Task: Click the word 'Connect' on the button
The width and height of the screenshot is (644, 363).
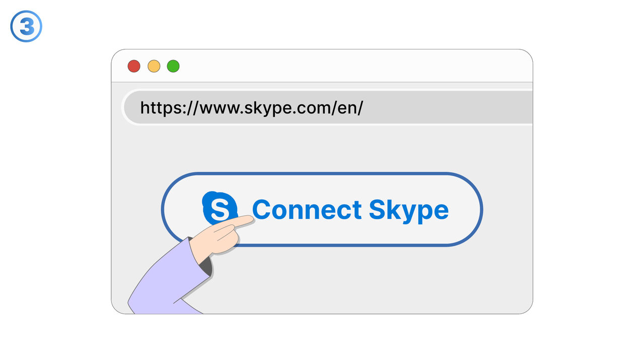Action: [307, 210]
